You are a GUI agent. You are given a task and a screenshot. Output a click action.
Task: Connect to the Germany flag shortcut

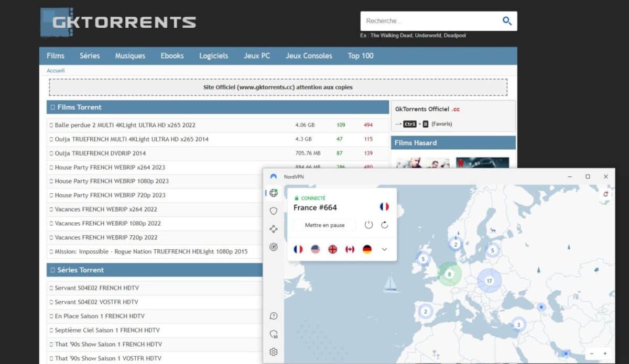point(367,249)
